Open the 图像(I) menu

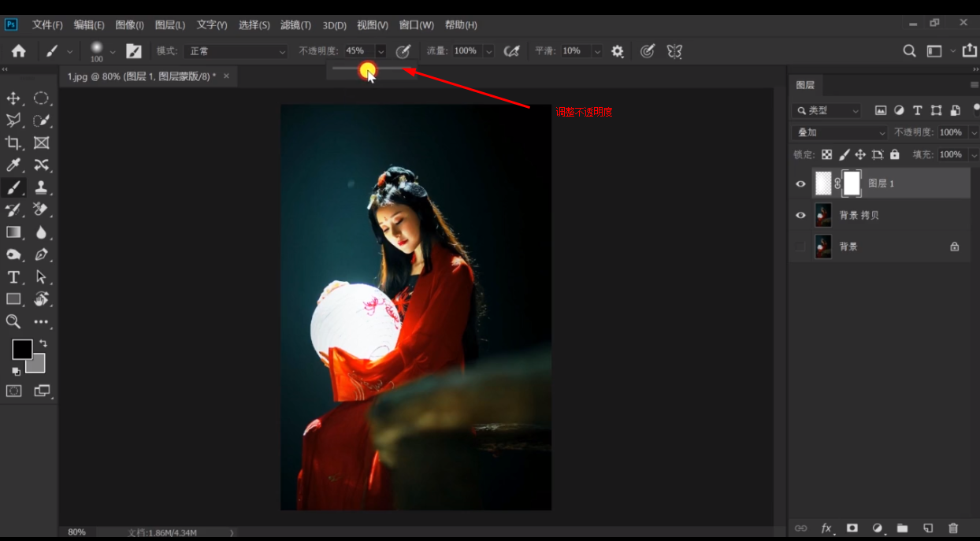pos(129,25)
